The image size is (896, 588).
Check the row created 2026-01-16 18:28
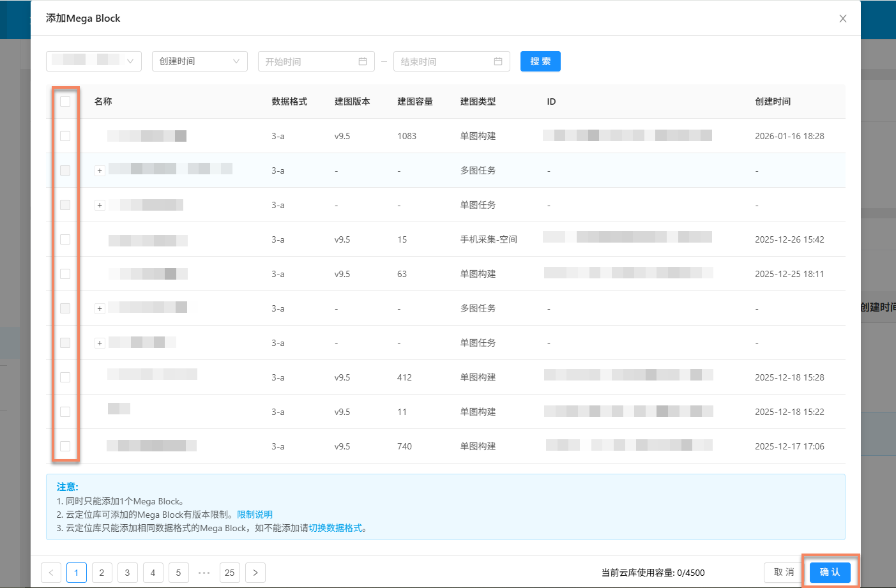point(65,136)
